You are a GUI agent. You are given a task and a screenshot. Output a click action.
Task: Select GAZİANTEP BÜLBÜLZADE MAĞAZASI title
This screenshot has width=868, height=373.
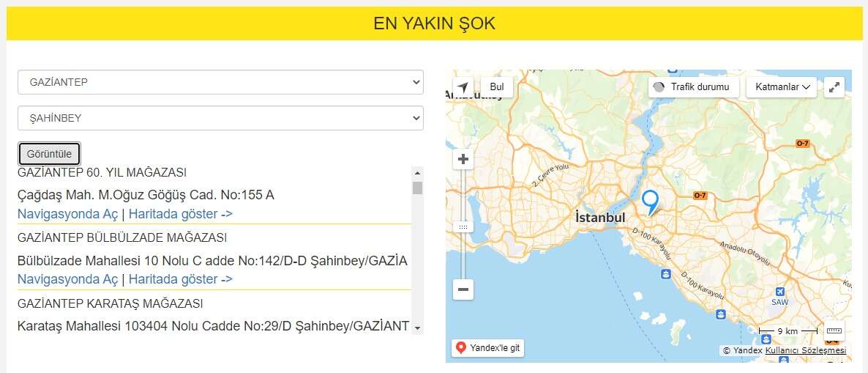coord(122,237)
